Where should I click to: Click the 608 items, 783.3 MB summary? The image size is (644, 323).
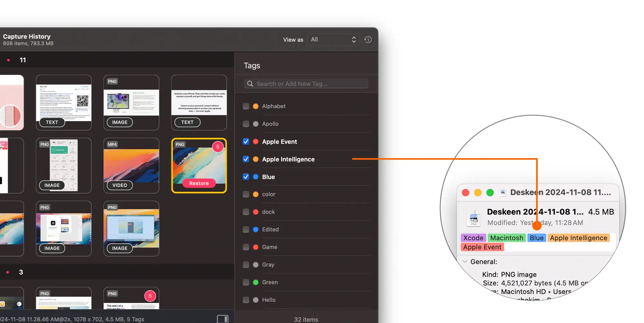(28, 43)
